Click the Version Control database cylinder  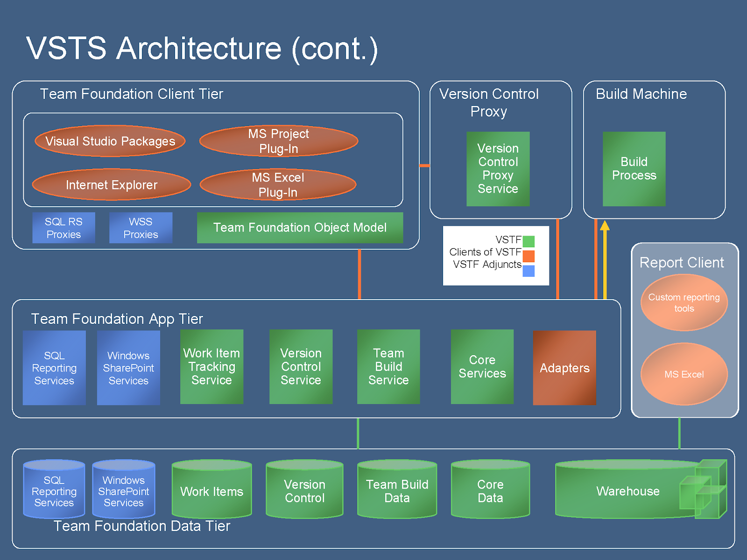click(x=304, y=489)
